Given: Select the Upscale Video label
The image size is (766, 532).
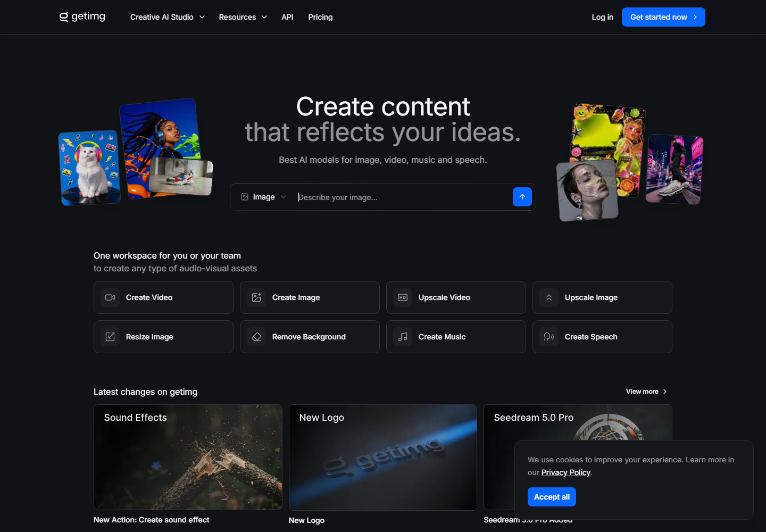Looking at the screenshot, I should (444, 297).
